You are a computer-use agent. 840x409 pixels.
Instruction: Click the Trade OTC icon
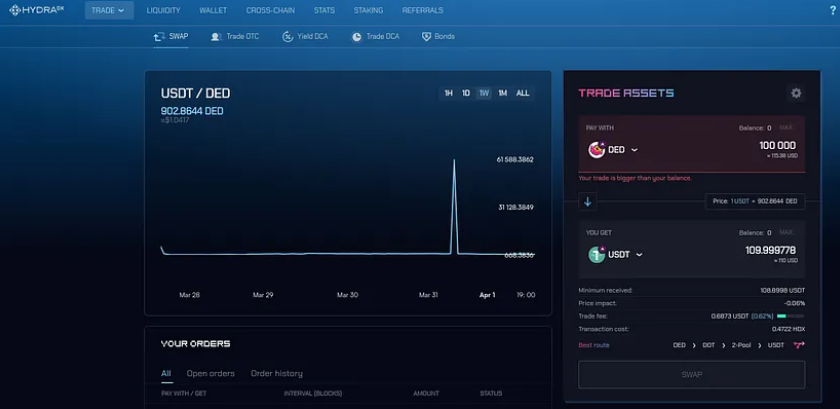coord(216,37)
